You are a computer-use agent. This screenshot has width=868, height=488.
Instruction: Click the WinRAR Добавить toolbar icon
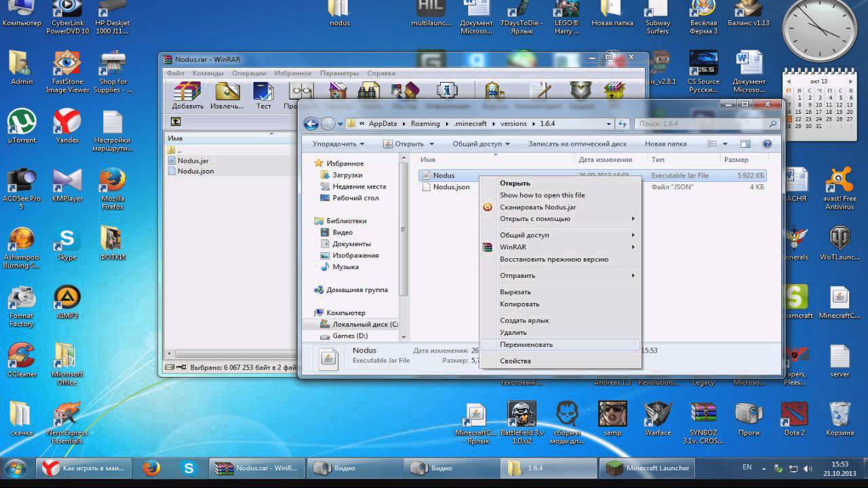[x=187, y=95]
